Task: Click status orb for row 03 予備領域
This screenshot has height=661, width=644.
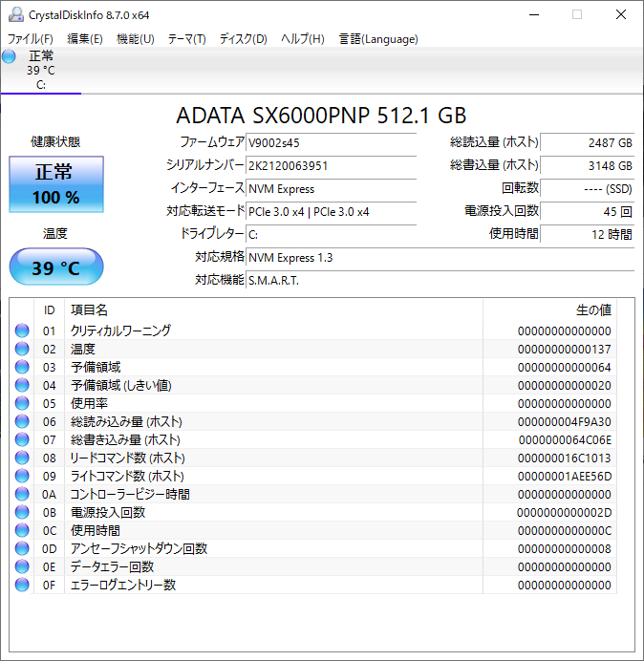Action: click(x=22, y=367)
